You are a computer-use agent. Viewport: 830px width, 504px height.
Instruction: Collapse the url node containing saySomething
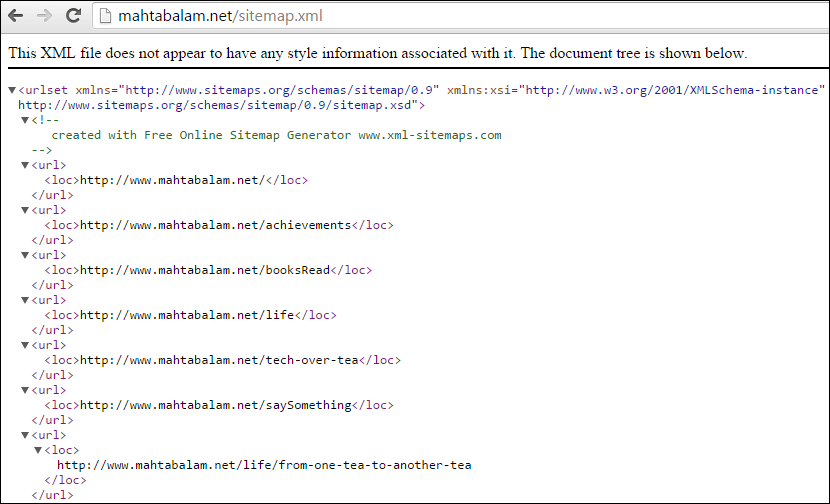point(24,390)
